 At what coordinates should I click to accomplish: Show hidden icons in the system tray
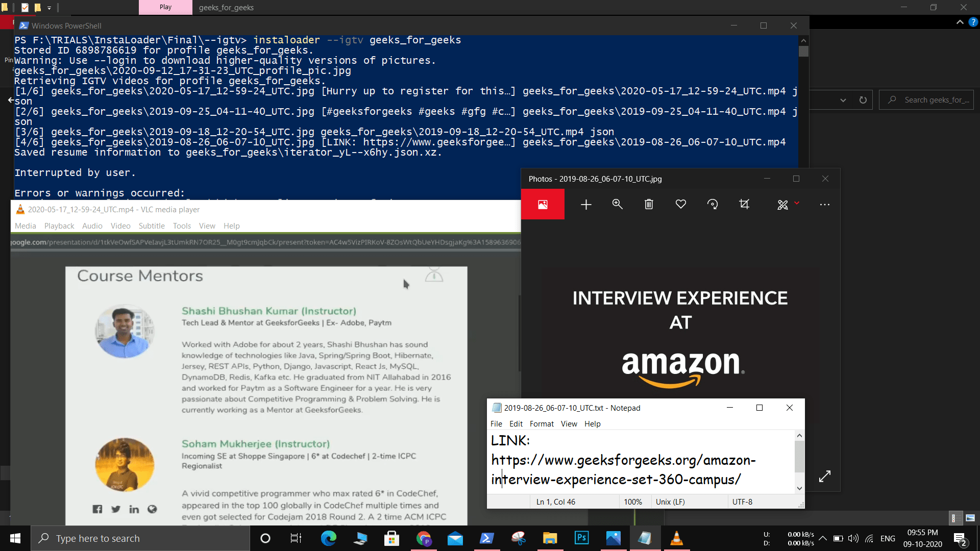tap(822, 538)
